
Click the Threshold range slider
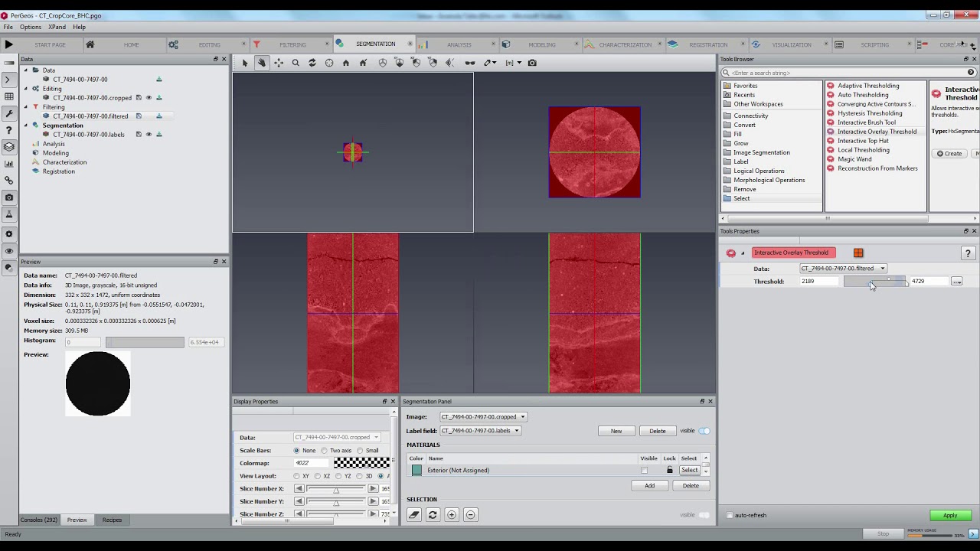(x=876, y=282)
